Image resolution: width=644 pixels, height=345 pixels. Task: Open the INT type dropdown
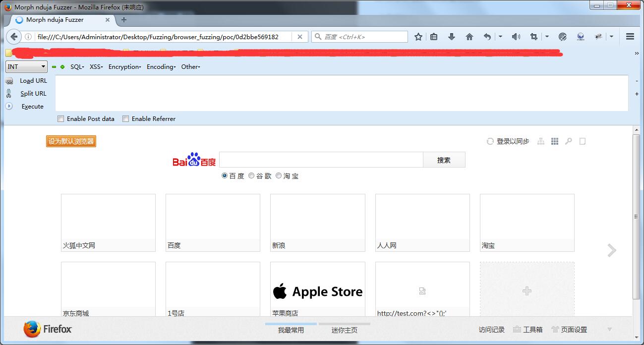click(26, 66)
